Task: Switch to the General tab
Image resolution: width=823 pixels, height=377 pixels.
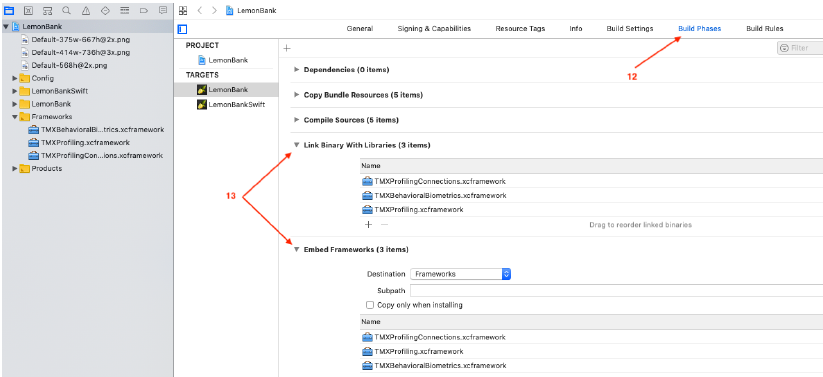Action: 360,29
